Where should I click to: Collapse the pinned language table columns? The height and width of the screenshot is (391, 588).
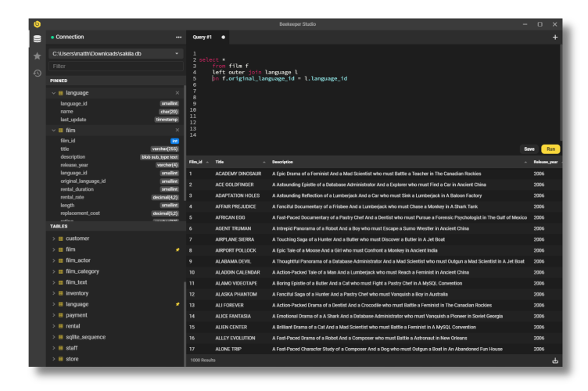[53, 93]
